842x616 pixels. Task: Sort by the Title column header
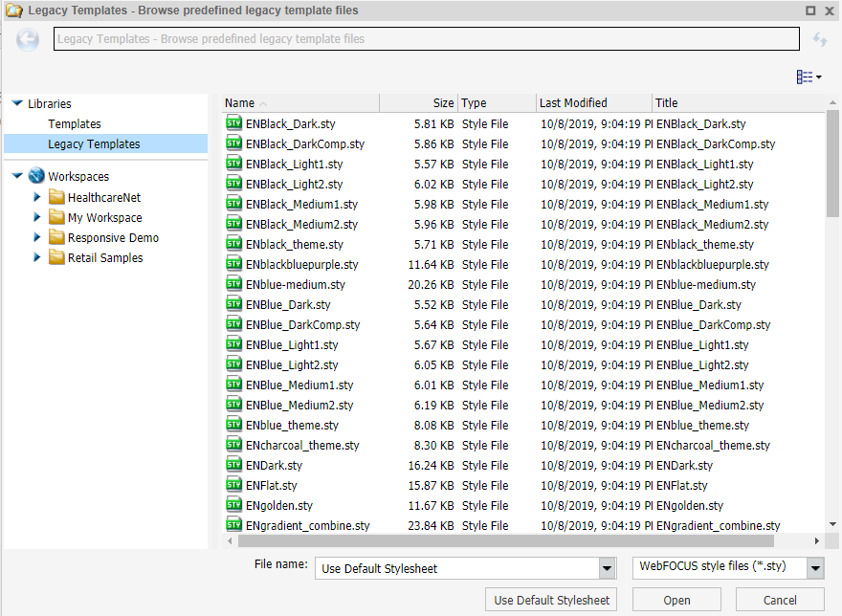click(739, 103)
